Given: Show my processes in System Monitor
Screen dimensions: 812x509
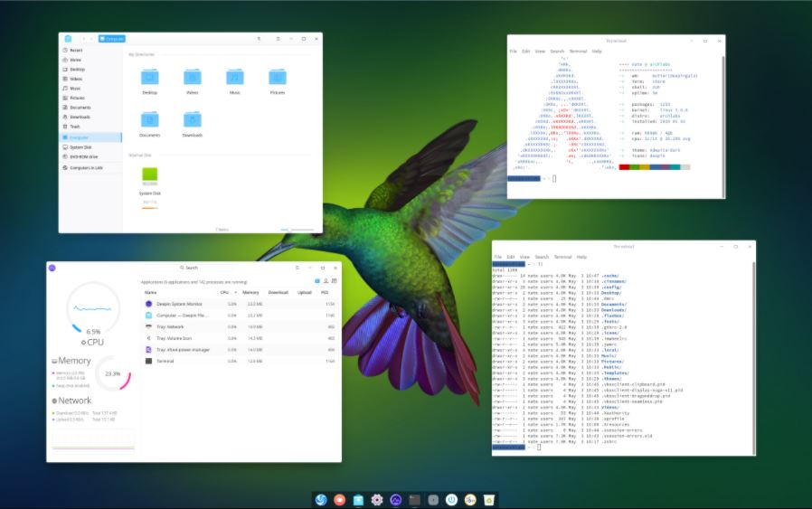Looking at the screenshot, I should [x=326, y=280].
